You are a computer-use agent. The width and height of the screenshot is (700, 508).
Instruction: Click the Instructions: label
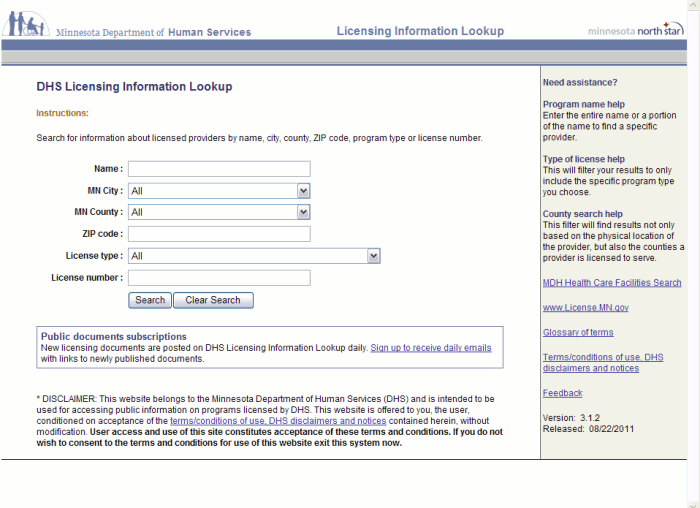pos(62,113)
